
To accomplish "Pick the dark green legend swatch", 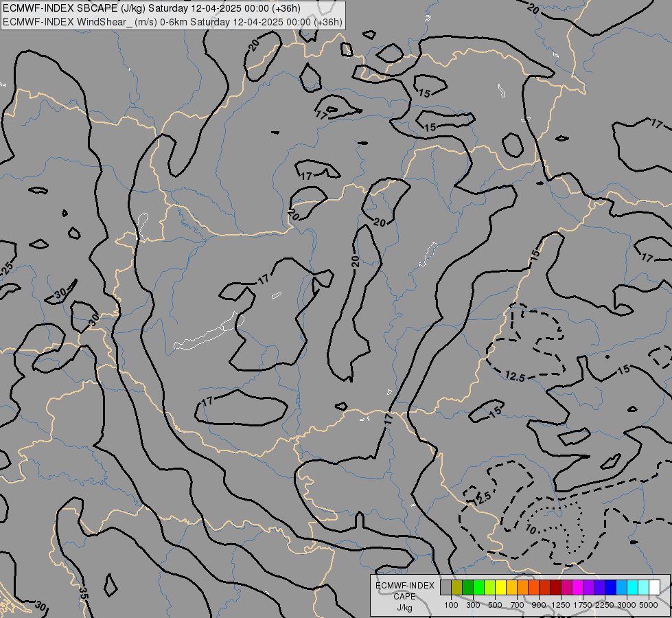I will click(x=467, y=587).
